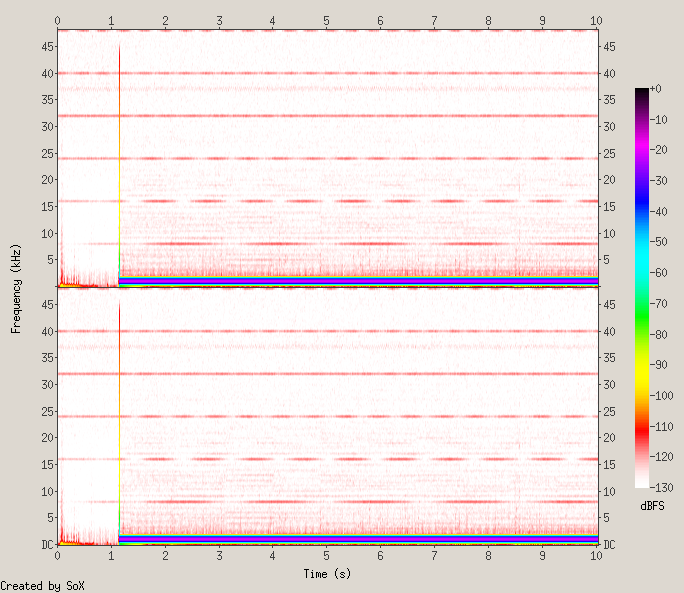
Task: Click the "-110" legend value
Action: (x=661, y=426)
